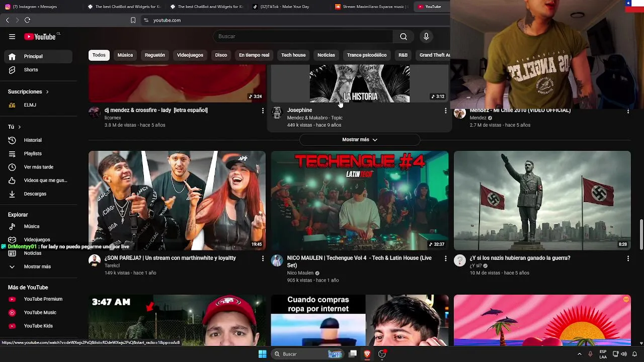Screen dimensions: 644x362
Task: Open the Windows Start menu
Action: point(262,354)
